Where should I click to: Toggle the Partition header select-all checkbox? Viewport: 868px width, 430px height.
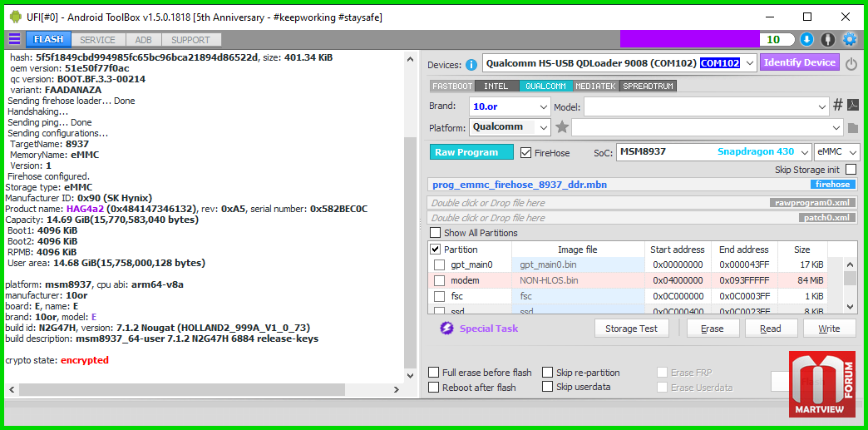[x=436, y=250]
